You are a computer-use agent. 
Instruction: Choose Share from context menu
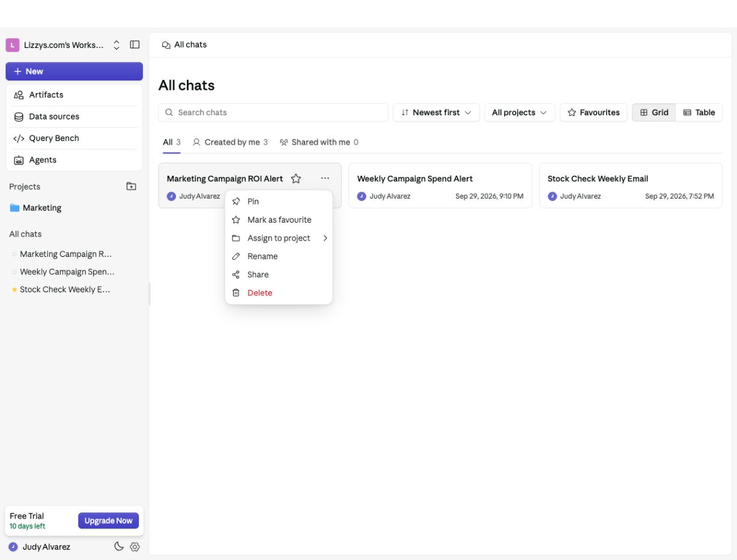click(279, 274)
